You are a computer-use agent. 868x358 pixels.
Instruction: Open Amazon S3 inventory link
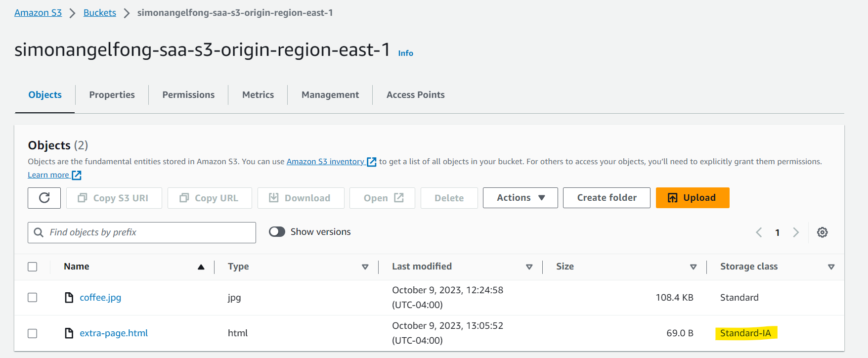pos(325,162)
